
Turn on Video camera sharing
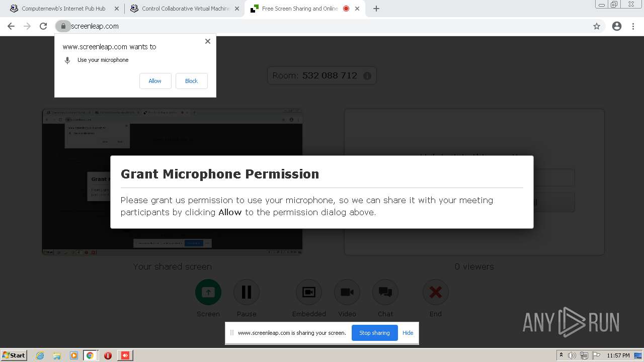tap(347, 292)
